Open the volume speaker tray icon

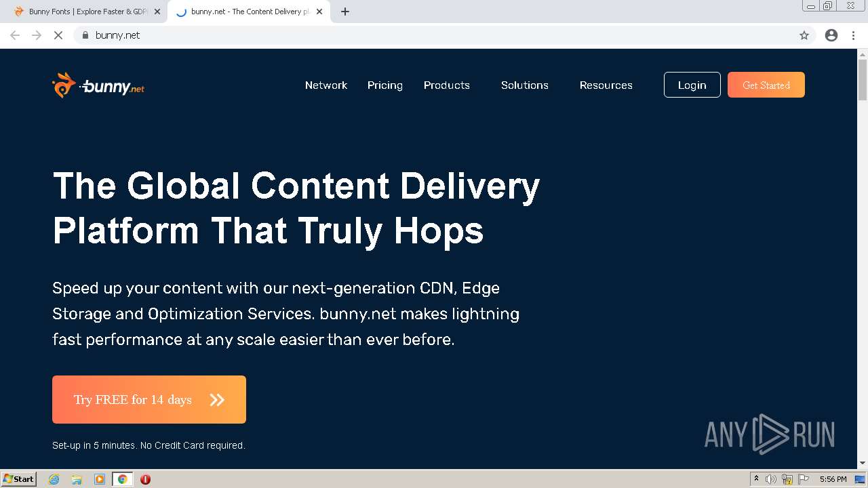coord(771,479)
